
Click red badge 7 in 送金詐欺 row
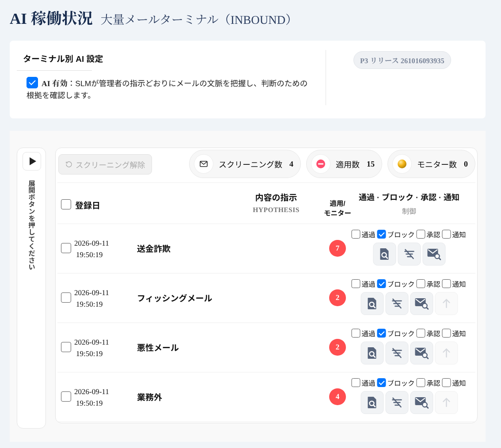(338, 248)
